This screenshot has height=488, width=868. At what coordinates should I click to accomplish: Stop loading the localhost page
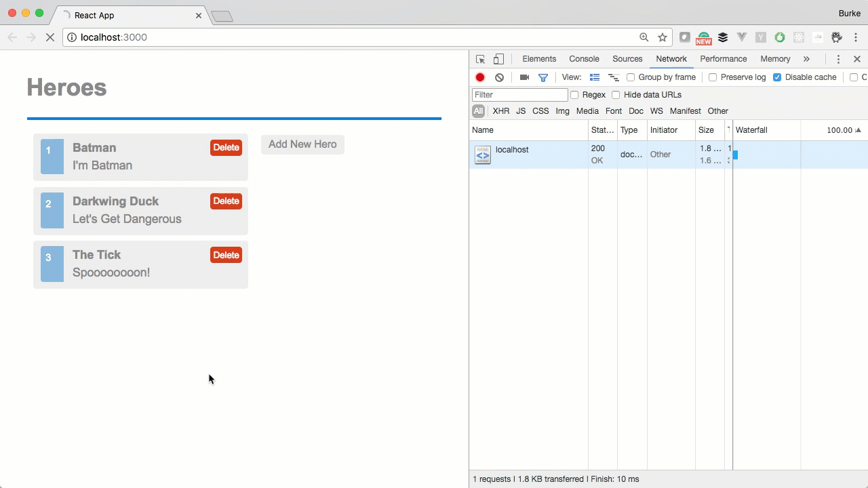[x=50, y=37]
